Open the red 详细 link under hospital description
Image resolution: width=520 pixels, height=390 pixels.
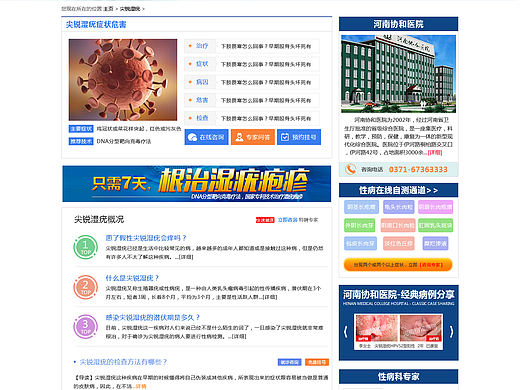tap(435, 153)
